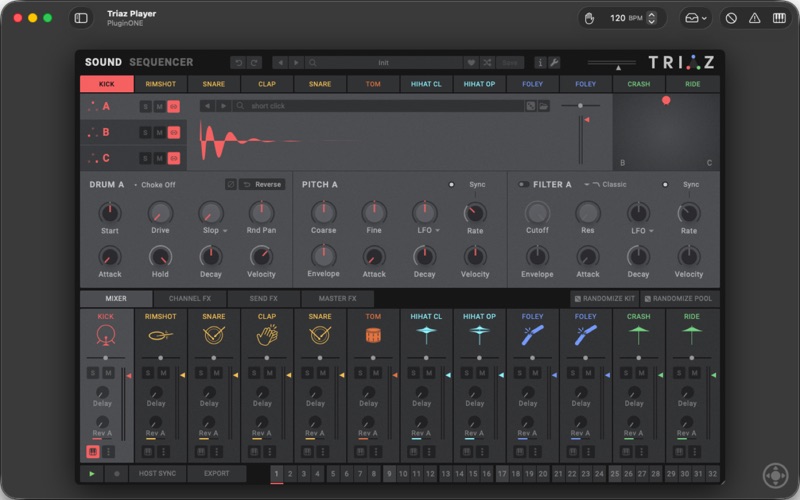Click the record button beside play
Viewport: 800px width, 500px height.
click(x=116, y=473)
